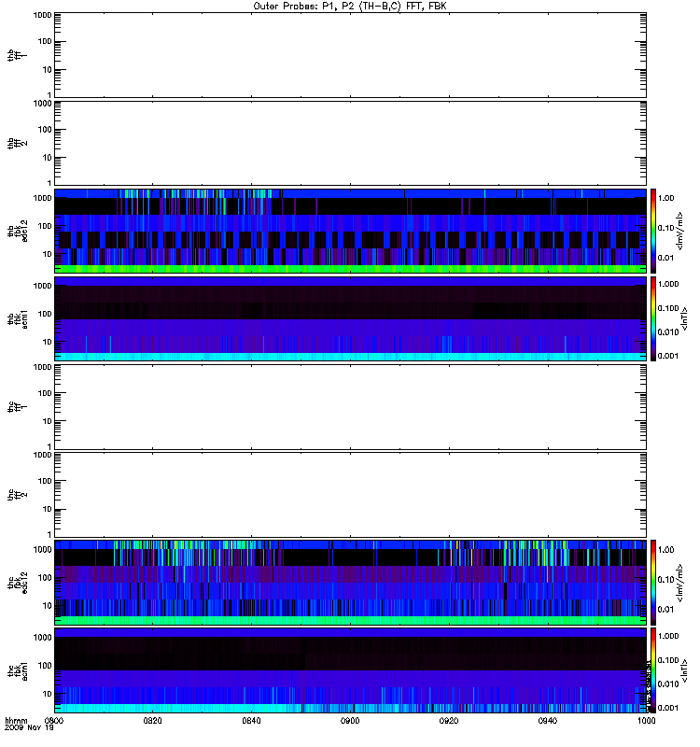Image resolution: width=700 pixels, height=747 pixels.
Task: Click the vertical label of second thb fft panel
Action: (17, 144)
